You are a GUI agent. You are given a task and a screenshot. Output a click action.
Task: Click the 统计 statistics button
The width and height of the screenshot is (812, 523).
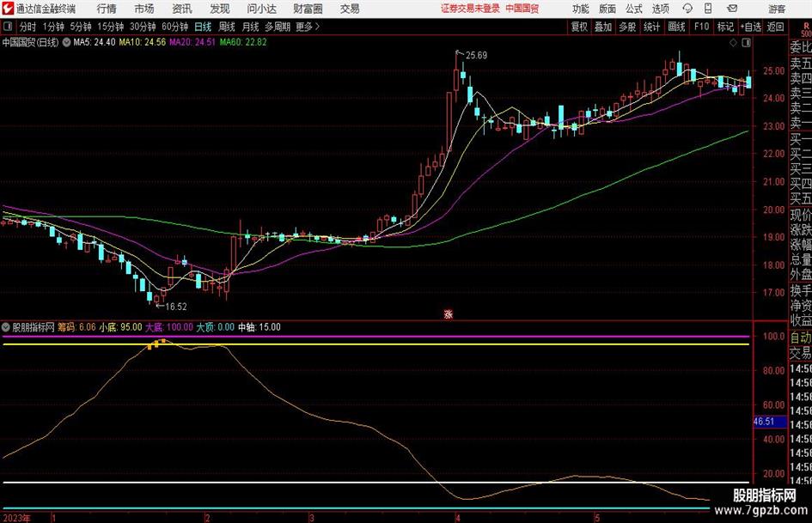[651, 27]
